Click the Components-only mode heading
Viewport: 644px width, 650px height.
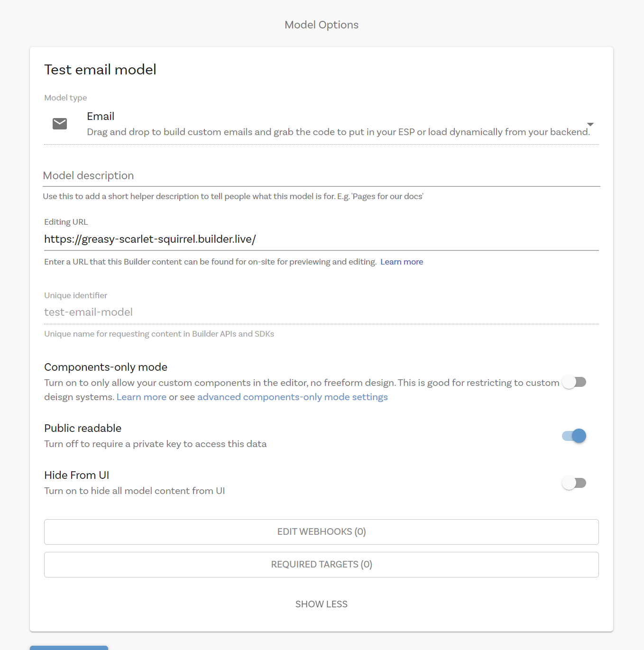(106, 367)
